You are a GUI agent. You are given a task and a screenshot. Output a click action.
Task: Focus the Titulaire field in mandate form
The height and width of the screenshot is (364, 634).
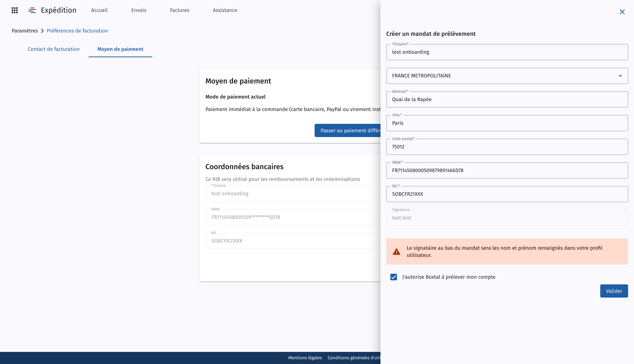click(507, 52)
